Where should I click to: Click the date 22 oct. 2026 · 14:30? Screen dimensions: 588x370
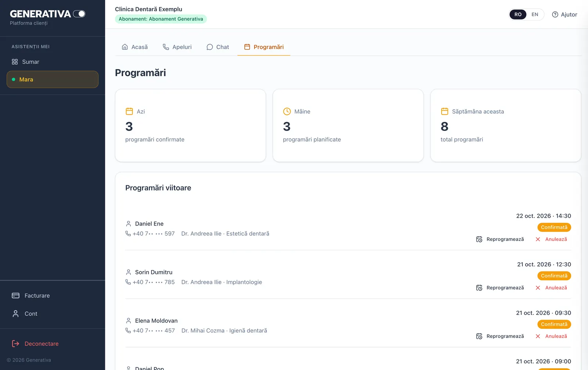click(x=544, y=216)
